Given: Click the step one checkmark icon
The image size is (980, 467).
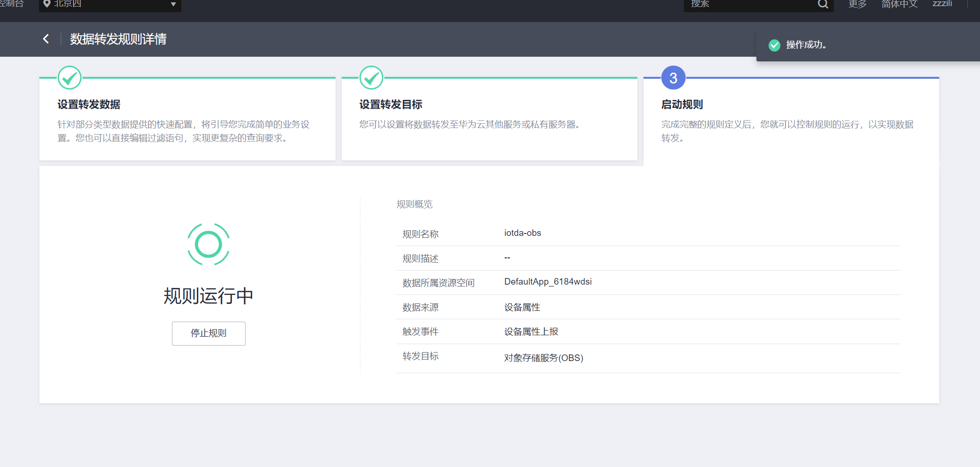Looking at the screenshot, I should (x=69, y=77).
